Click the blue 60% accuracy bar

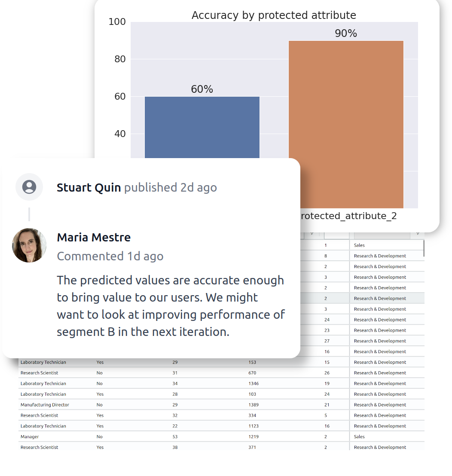[x=202, y=127]
